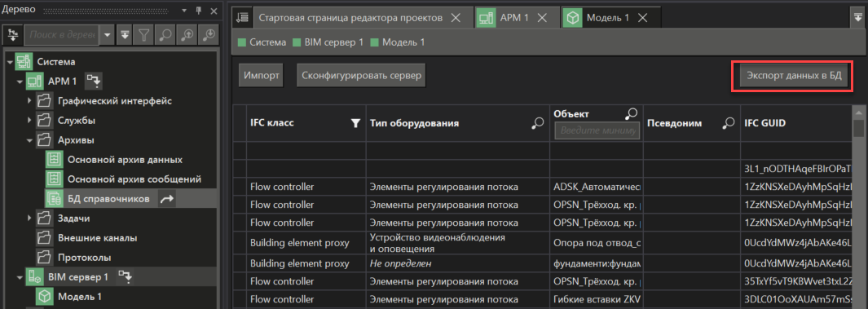868x309 pixels.
Task: Close the АРМ 1 tab
Action: tap(542, 18)
